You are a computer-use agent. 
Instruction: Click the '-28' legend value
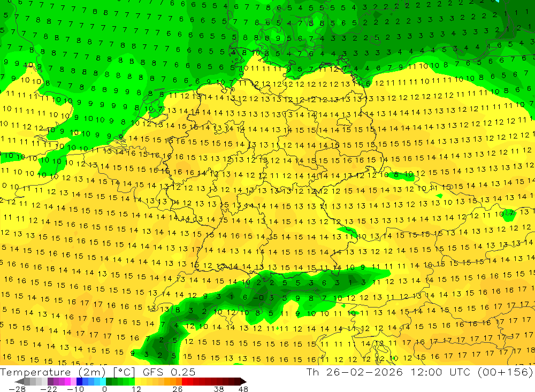tap(17, 389)
